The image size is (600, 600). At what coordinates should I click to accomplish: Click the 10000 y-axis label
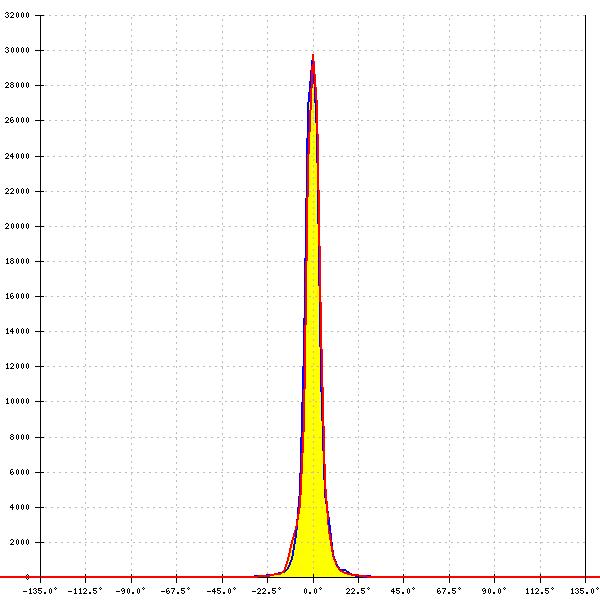17,401
